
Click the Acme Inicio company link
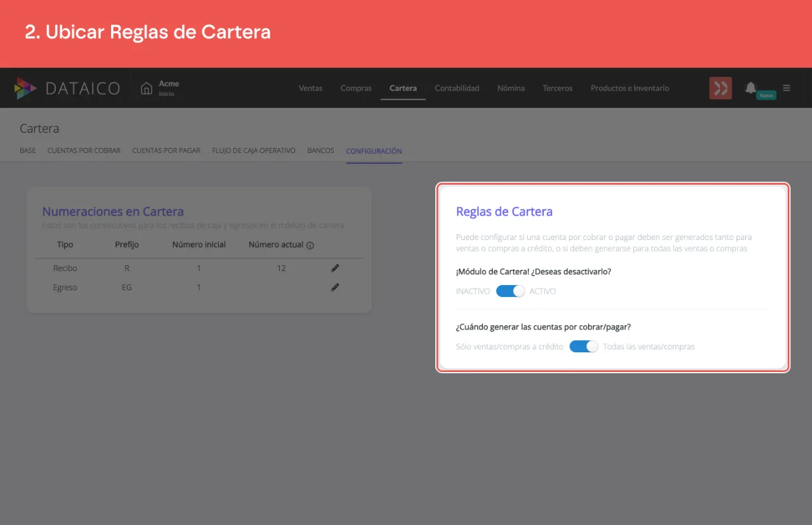pos(169,88)
